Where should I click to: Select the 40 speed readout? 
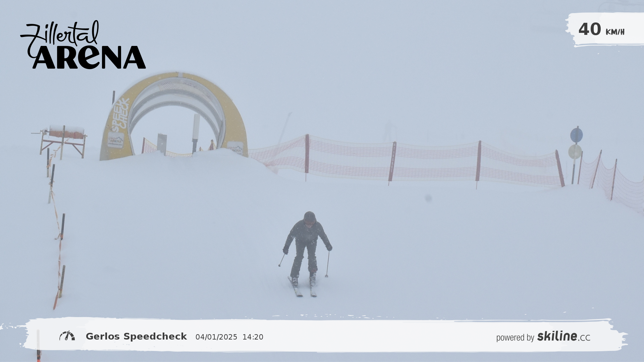(590, 29)
